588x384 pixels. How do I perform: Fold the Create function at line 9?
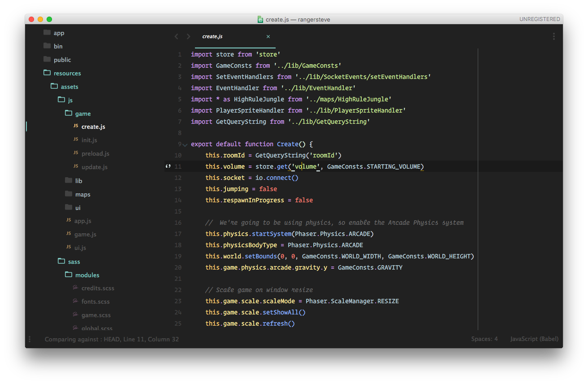click(184, 144)
